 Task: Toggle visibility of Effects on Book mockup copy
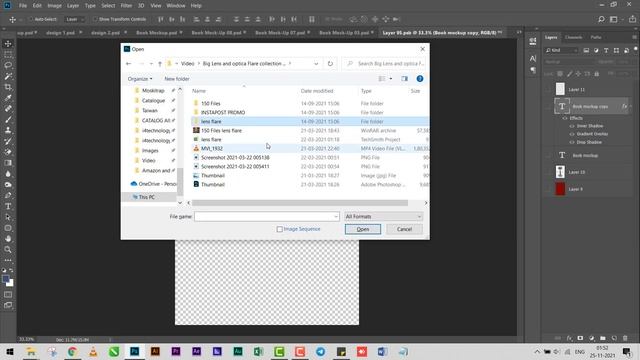pos(565,118)
